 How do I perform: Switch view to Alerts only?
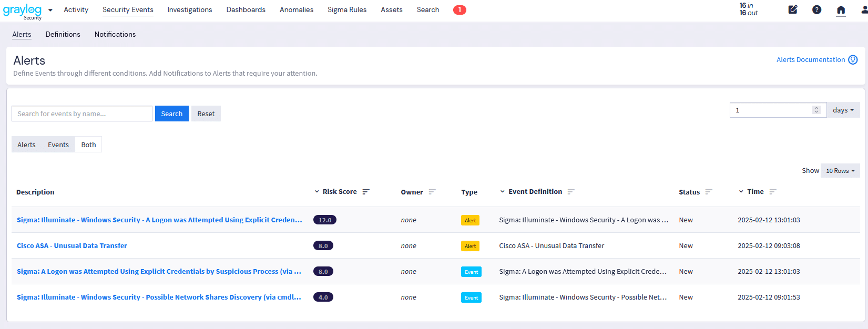click(26, 145)
